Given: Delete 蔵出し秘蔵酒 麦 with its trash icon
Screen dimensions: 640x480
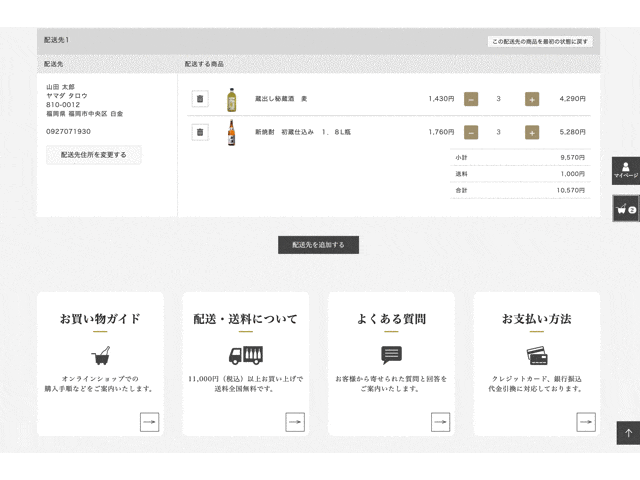Looking at the screenshot, I should pyautogui.click(x=200, y=99).
